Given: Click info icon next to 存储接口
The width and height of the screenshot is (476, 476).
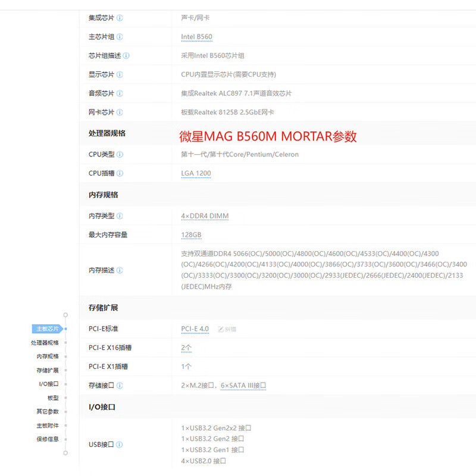Looking at the screenshot, I should (120, 386).
